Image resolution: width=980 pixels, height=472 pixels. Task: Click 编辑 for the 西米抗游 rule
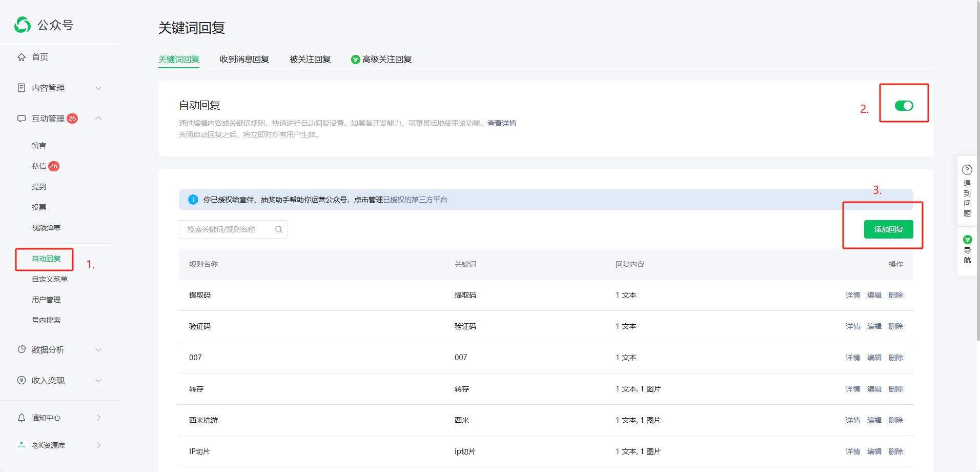click(x=874, y=420)
